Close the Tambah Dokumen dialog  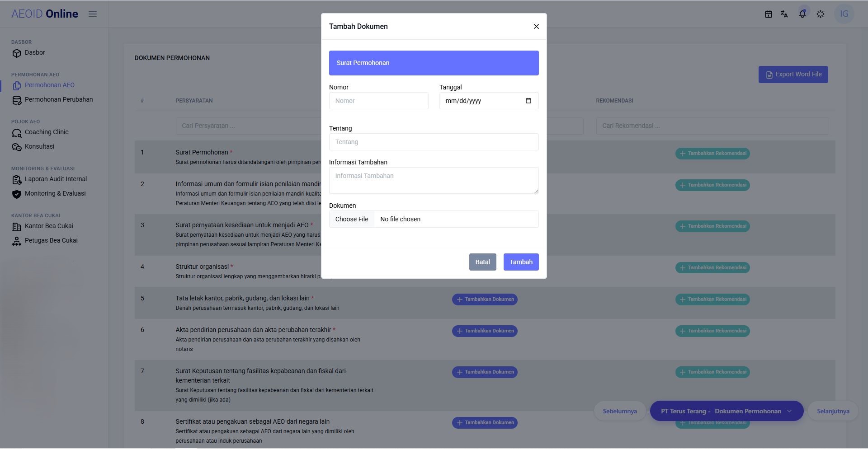pyautogui.click(x=536, y=27)
